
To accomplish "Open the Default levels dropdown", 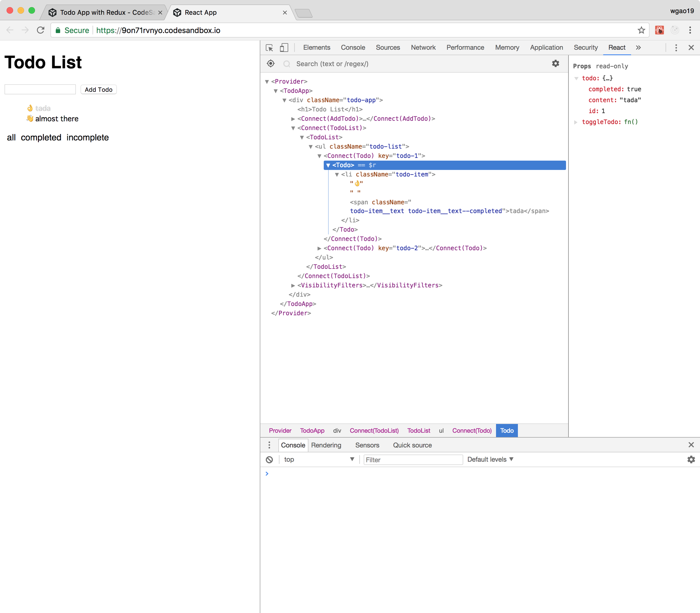I will click(490, 459).
